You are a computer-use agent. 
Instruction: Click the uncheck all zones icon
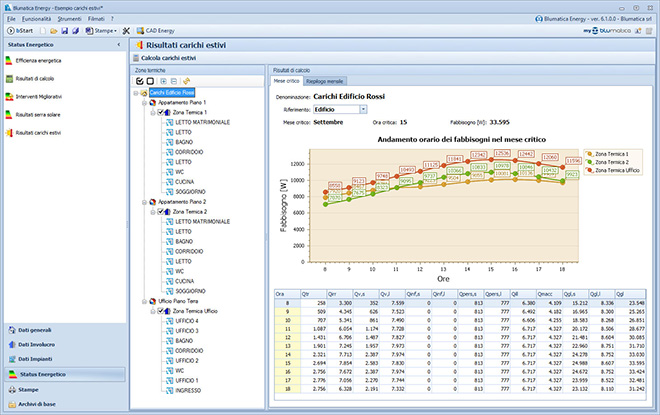tap(150, 81)
